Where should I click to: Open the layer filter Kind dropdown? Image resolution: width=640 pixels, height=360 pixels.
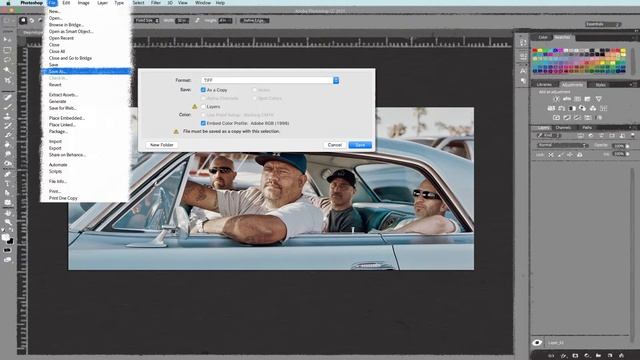549,136
